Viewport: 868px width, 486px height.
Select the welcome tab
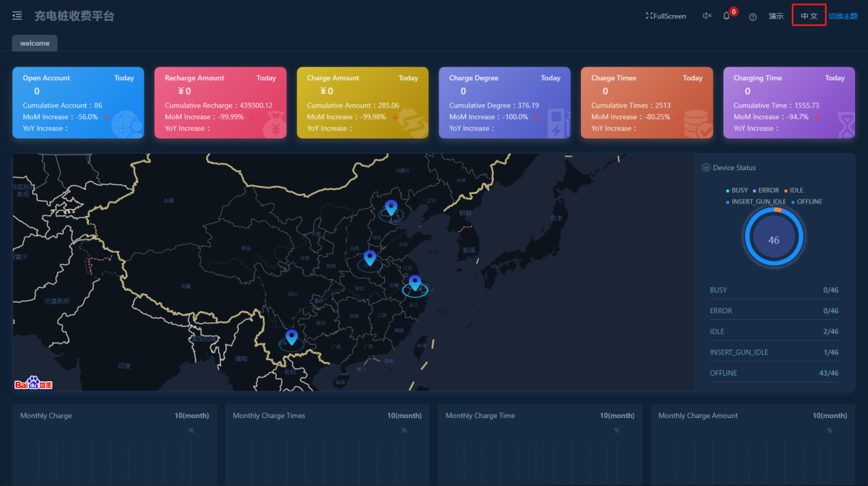point(34,43)
